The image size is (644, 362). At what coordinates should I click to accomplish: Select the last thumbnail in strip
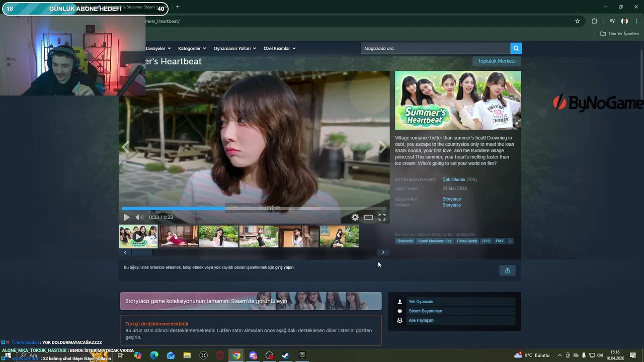339,236
